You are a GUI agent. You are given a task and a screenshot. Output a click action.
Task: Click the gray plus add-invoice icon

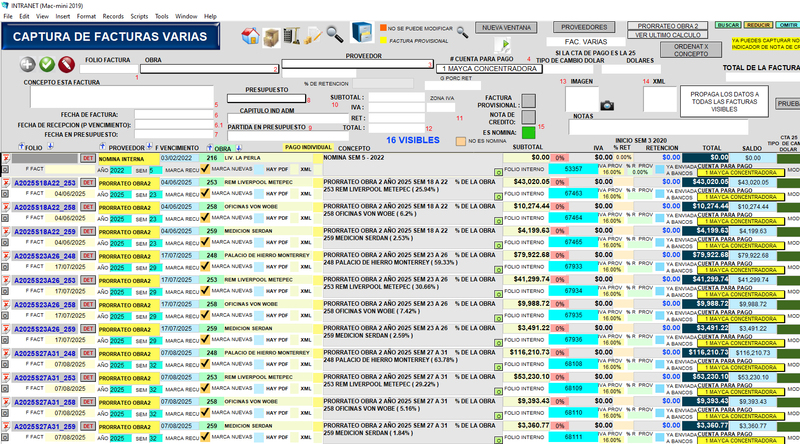28,65
